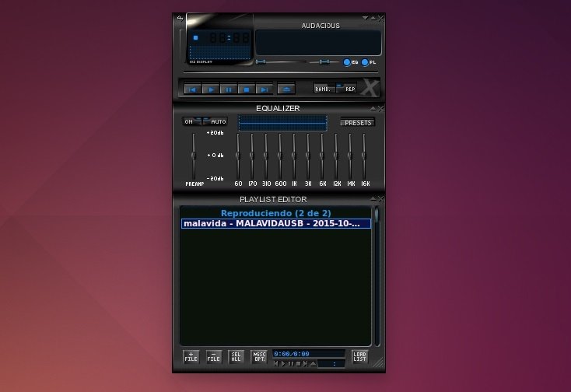Go to the previous track in main player
Screen dimensions: 571x392
click(x=193, y=89)
